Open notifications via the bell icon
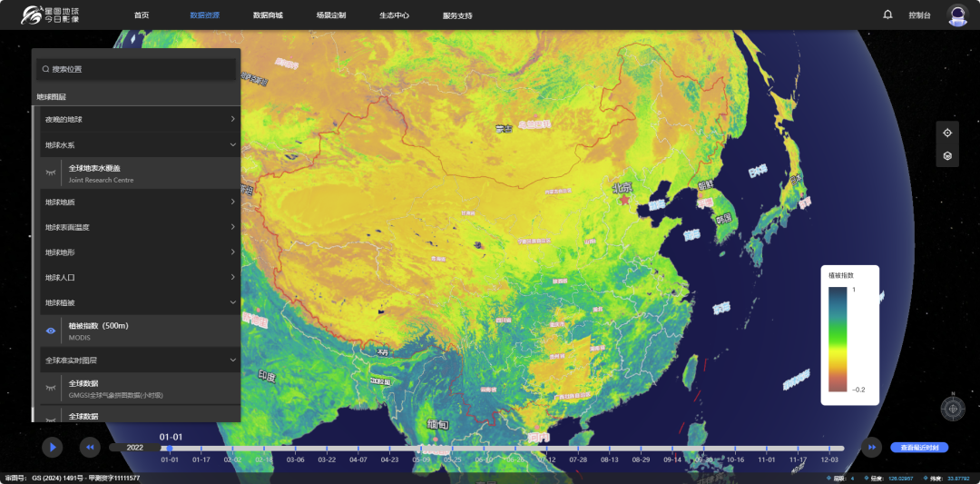Image resolution: width=980 pixels, height=484 pixels. pos(887,15)
